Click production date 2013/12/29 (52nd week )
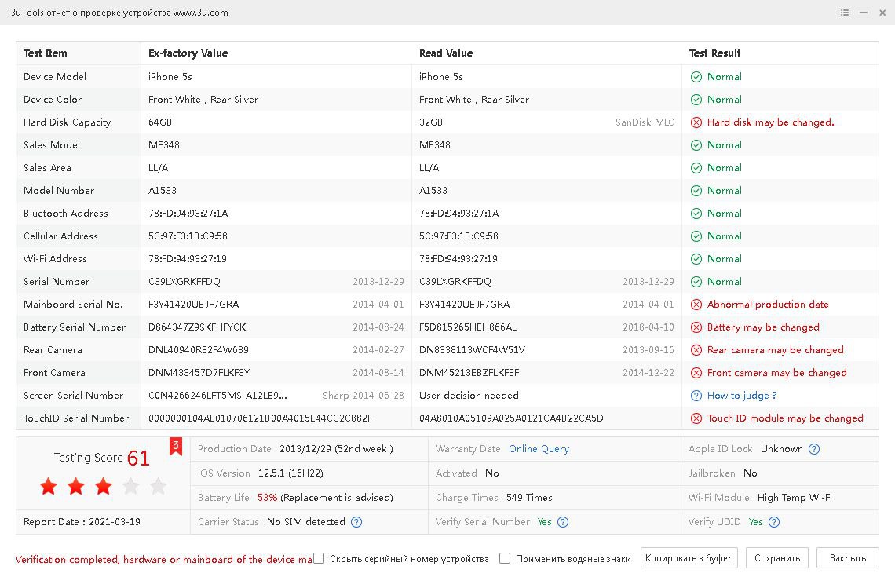 [336, 449]
